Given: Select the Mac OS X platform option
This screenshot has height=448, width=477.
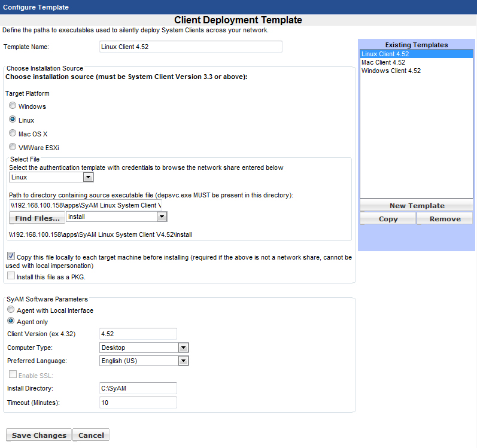Looking at the screenshot, I should [13, 133].
